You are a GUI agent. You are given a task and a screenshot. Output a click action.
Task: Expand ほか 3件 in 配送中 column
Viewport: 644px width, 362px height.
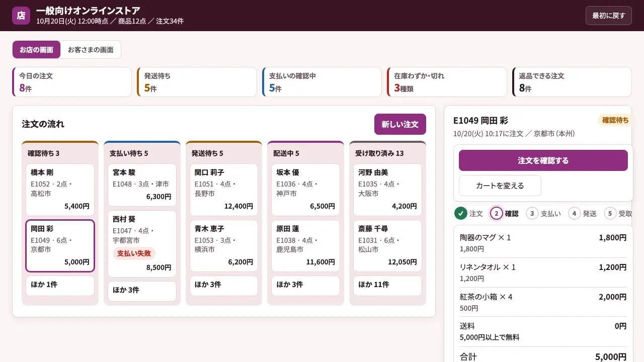(x=306, y=286)
